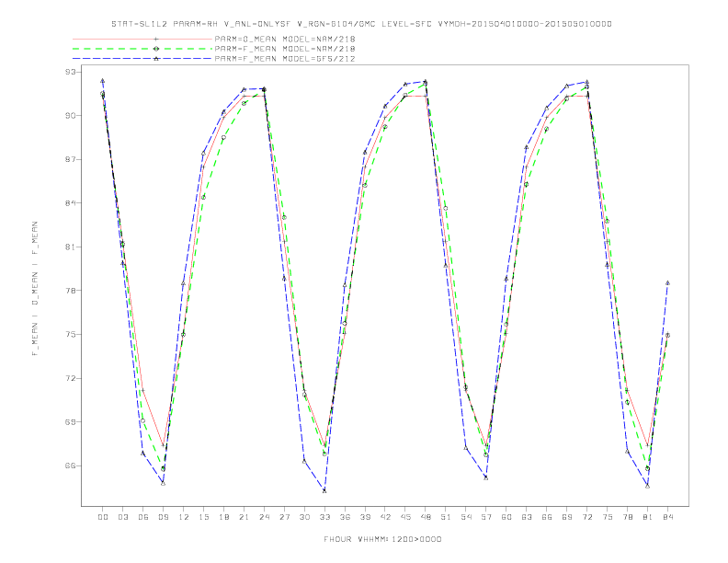Click forecast hour label 03 on x-axis
The height and width of the screenshot is (563, 728).
122,517
